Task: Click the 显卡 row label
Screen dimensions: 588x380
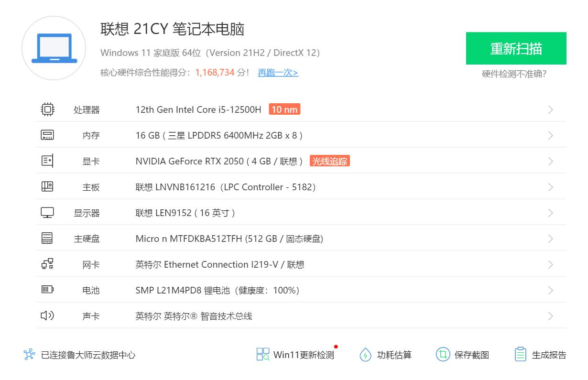Action: tap(91, 162)
